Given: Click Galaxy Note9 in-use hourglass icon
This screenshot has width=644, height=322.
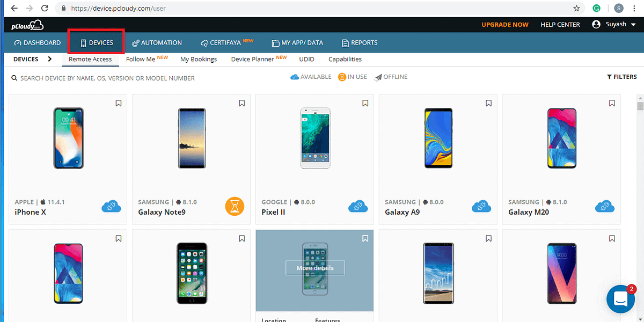Looking at the screenshot, I should tap(235, 207).
